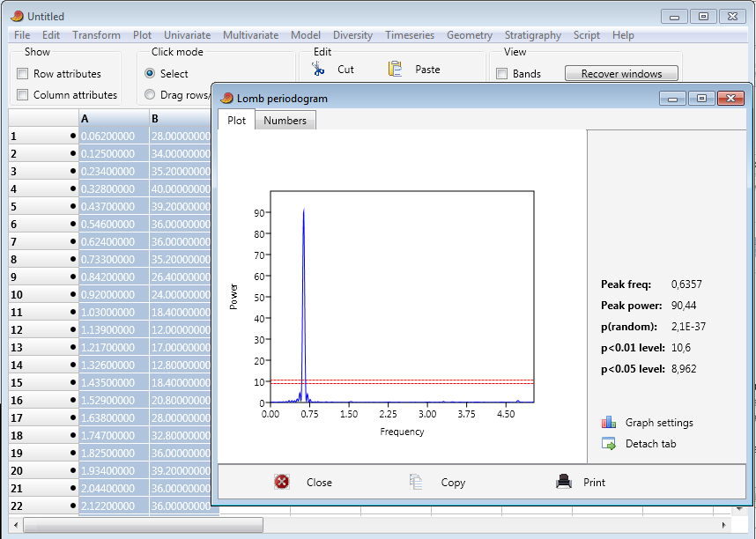
Task: Switch to the Numbers tab
Action: tap(285, 121)
